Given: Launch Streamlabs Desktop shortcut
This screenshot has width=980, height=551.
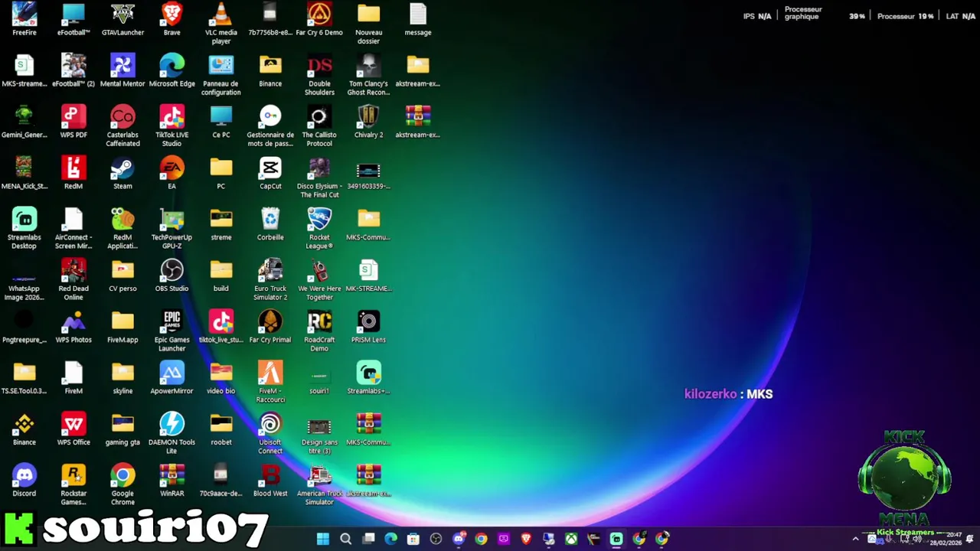Looking at the screenshot, I should pyautogui.click(x=24, y=229).
